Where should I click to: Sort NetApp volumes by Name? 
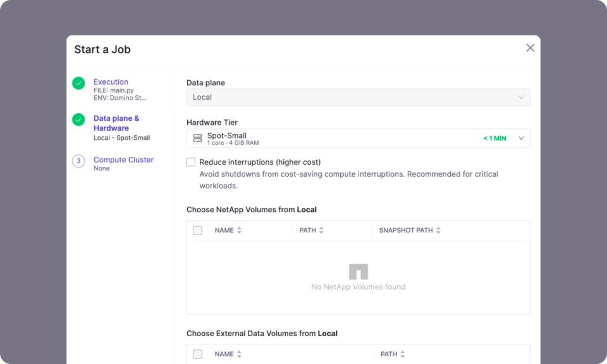(x=239, y=231)
